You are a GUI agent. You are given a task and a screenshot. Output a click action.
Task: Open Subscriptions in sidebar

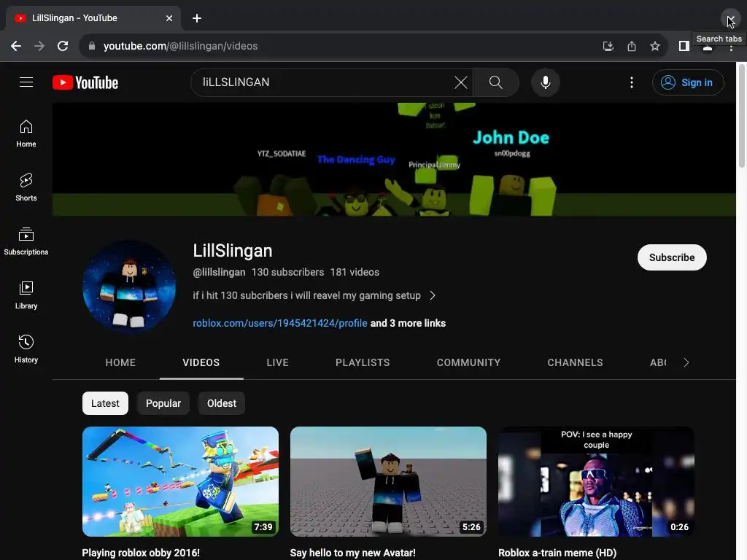tap(26, 241)
